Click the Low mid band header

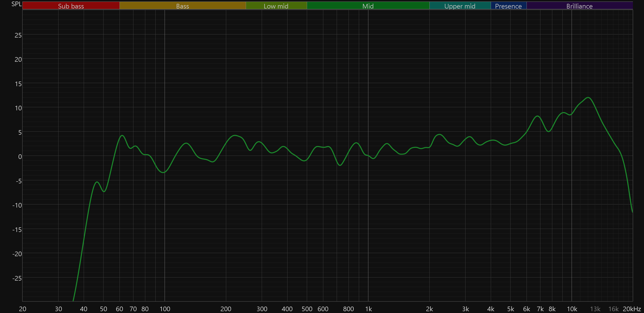tap(276, 6)
